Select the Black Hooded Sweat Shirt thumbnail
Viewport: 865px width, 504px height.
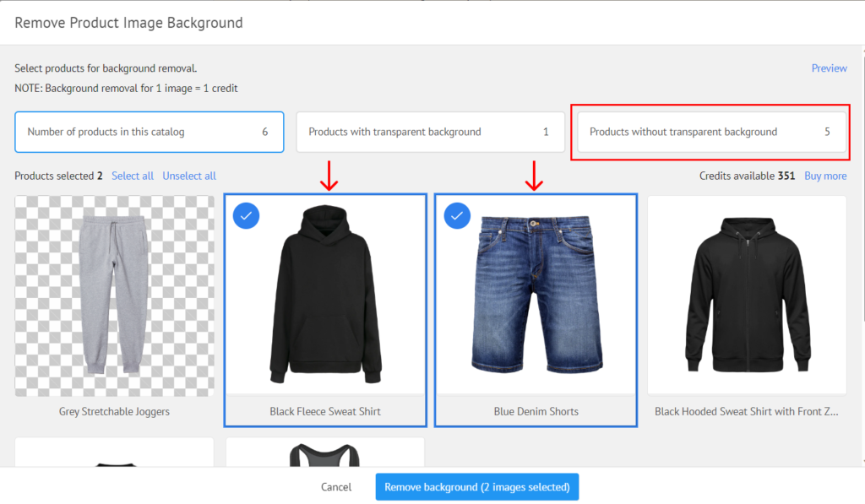coord(747,295)
